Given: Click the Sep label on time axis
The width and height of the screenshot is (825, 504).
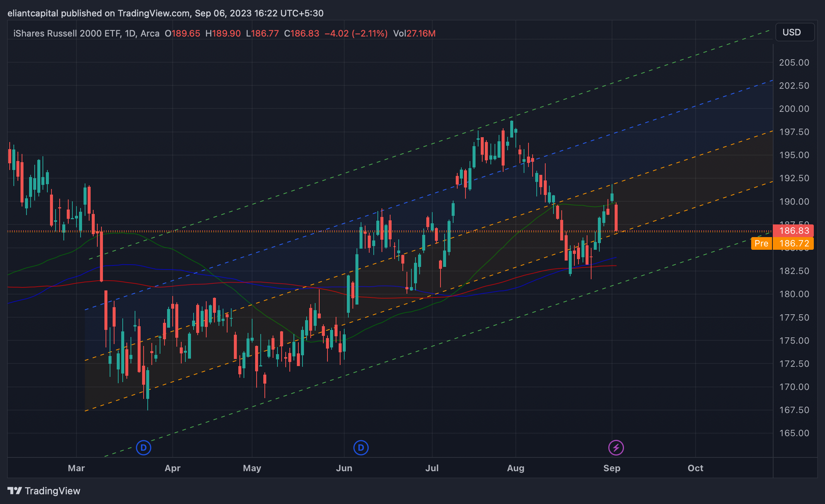Looking at the screenshot, I should (x=612, y=468).
